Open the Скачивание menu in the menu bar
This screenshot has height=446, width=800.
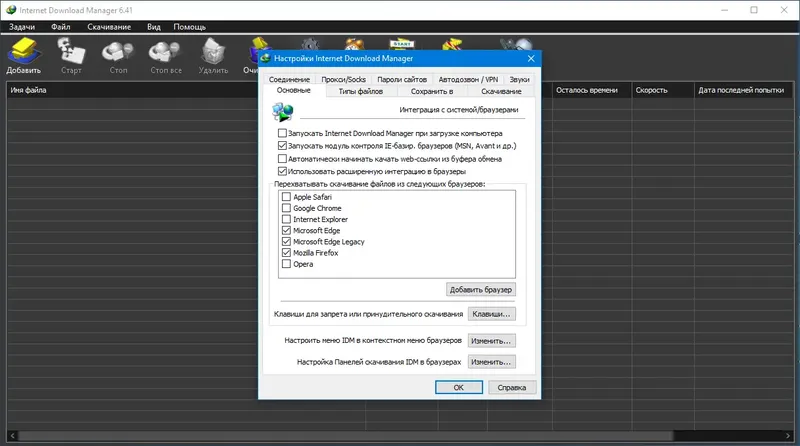(x=109, y=27)
